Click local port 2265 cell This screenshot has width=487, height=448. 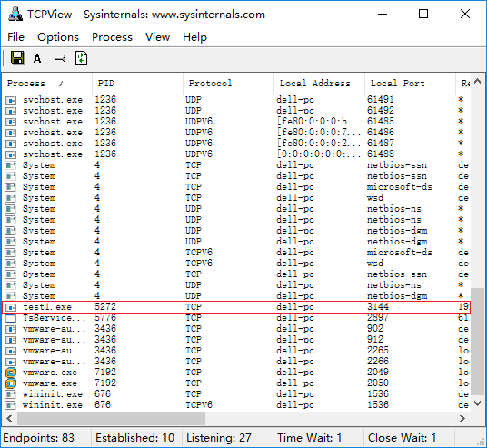[x=378, y=351]
